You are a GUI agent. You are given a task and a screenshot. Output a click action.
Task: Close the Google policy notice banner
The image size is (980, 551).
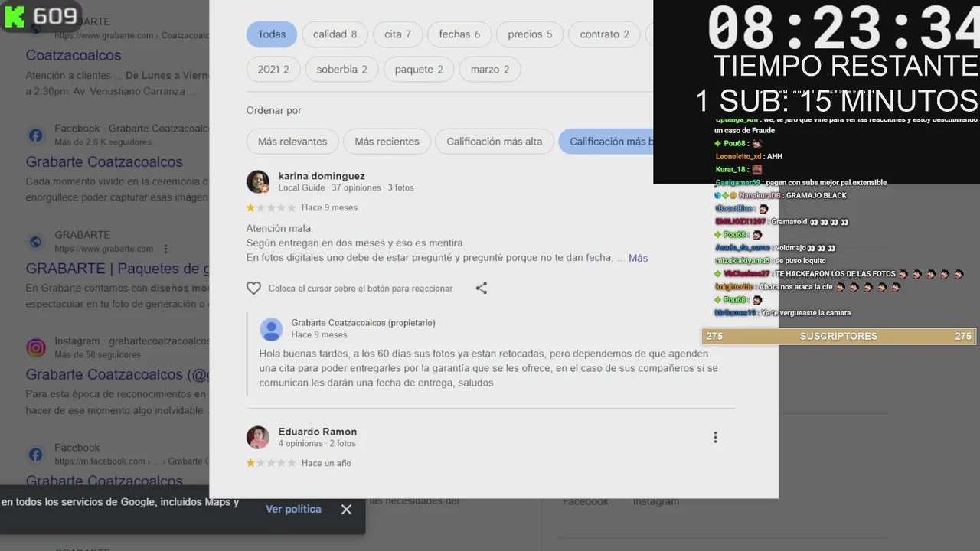(x=346, y=509)
